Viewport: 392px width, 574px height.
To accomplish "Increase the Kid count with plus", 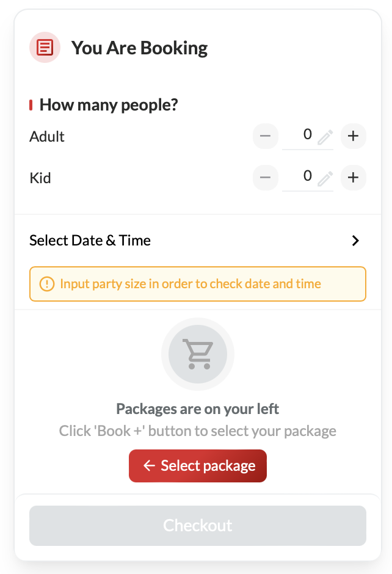I will [353, 178].
